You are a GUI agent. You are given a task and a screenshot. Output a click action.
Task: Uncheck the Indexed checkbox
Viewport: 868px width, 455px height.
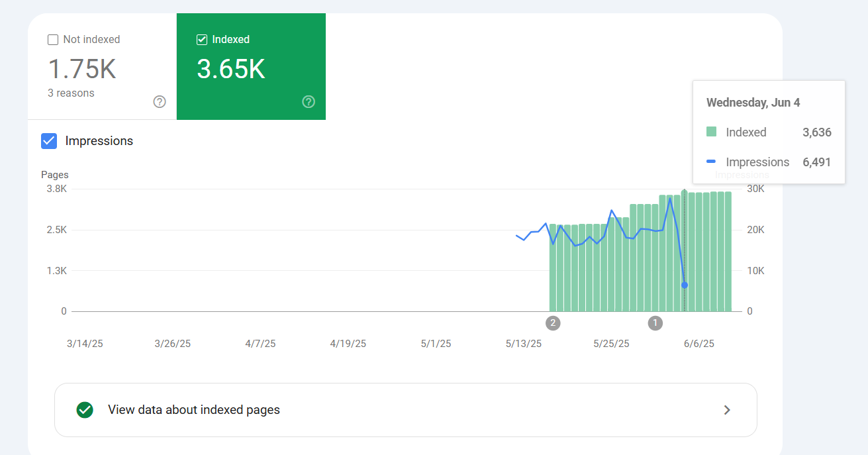202,40
